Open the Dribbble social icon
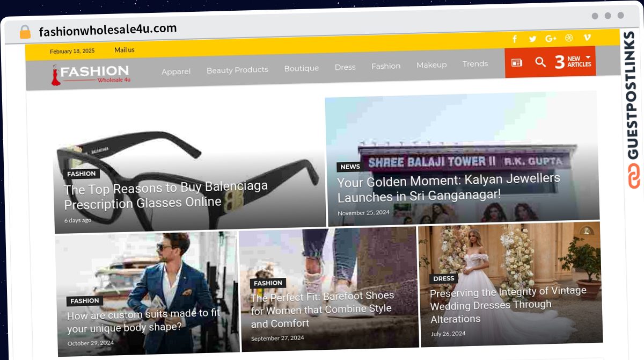Screen dimensions: 644x360 pos(569,38)
